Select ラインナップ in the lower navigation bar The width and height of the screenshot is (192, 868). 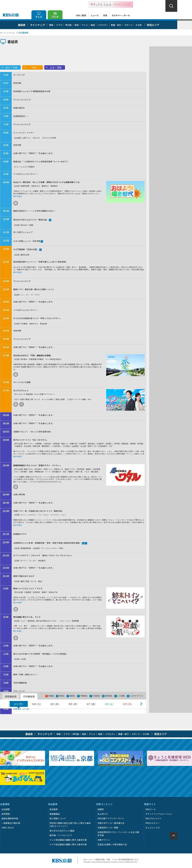point(45,734)
